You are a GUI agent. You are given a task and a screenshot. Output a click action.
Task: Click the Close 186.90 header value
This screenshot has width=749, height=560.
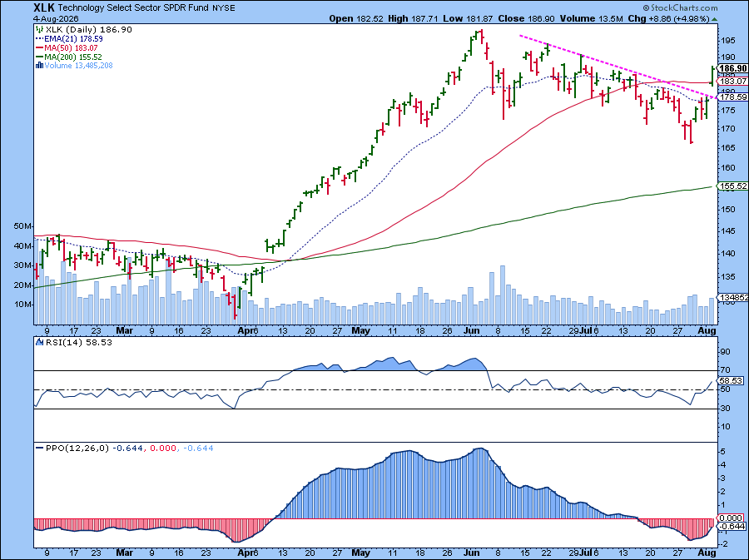point(527,18)
